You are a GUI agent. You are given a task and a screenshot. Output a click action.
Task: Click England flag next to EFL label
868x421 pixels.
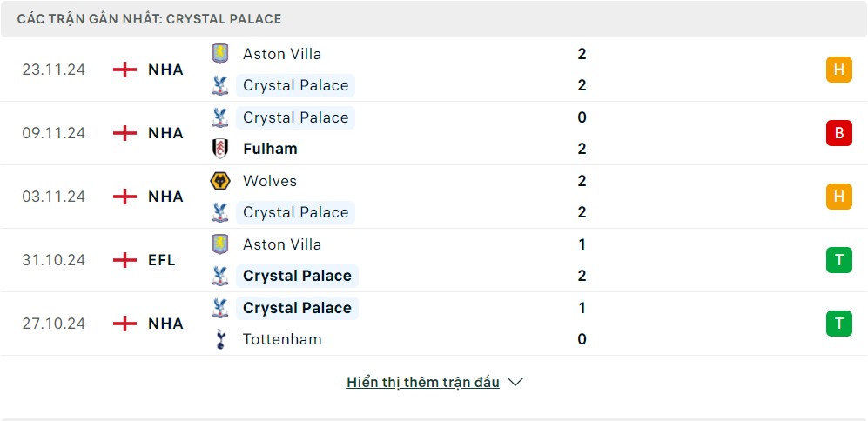coord(125,260)
